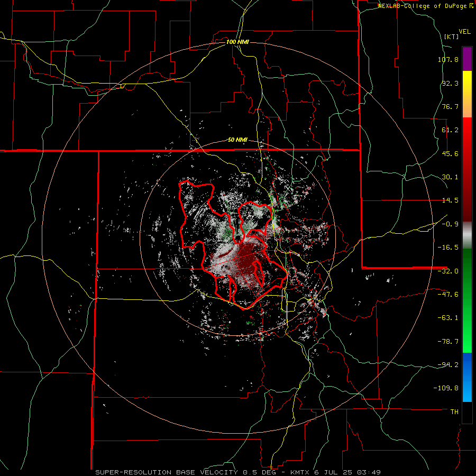Click the [KT] units label
Screen dimensions: 476x476
click(452, 36)
